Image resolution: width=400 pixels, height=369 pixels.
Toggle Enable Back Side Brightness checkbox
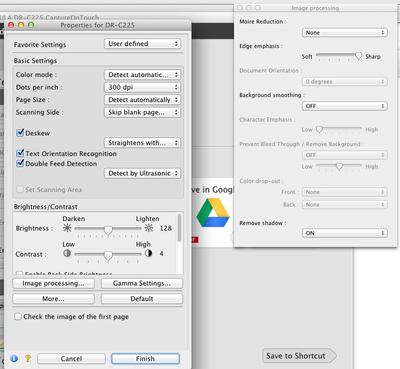20,273
